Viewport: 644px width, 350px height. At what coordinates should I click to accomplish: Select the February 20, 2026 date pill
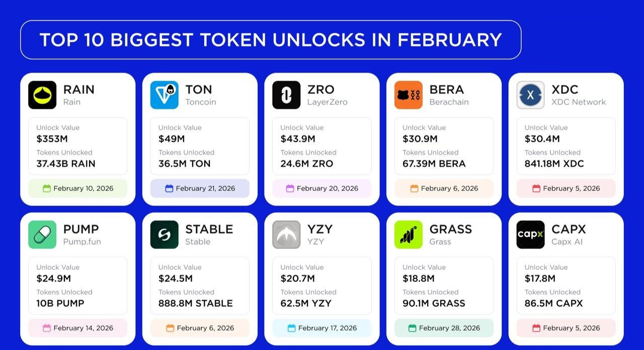point(322,188)
